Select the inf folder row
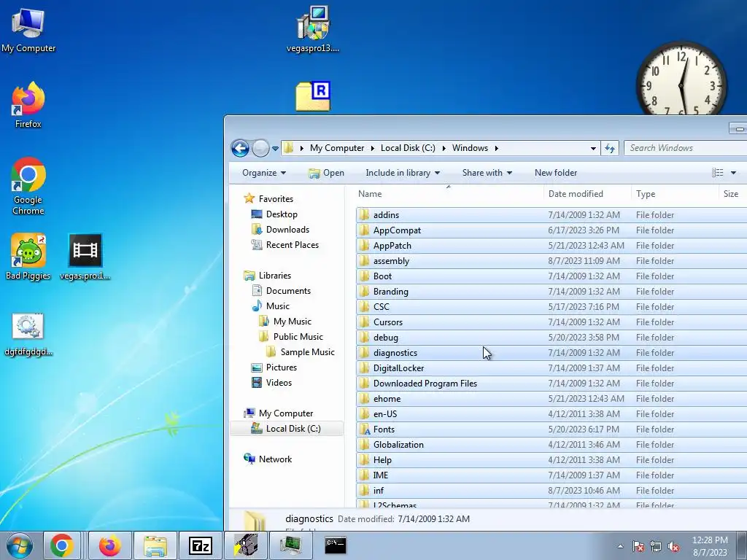 tap(551, 491)
